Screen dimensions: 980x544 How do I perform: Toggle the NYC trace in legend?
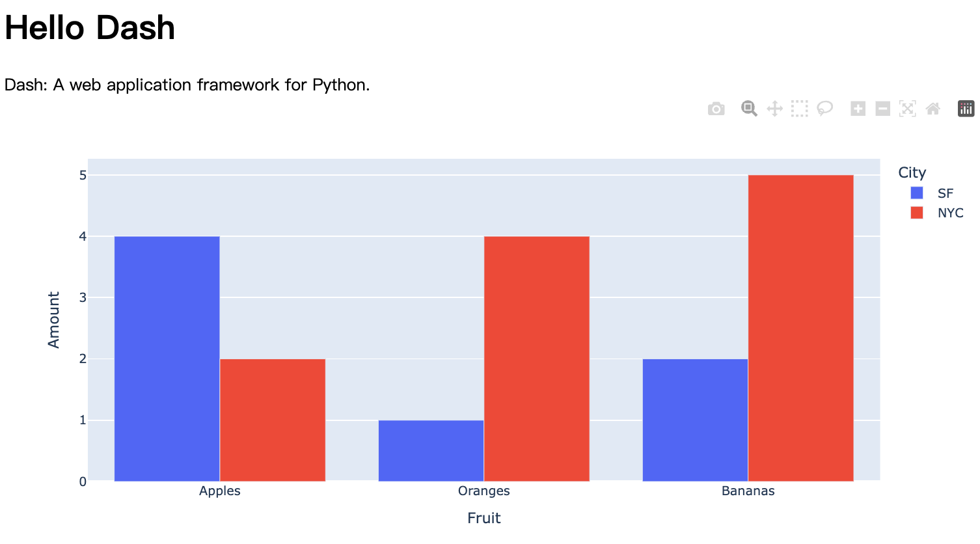coord(950,213)
